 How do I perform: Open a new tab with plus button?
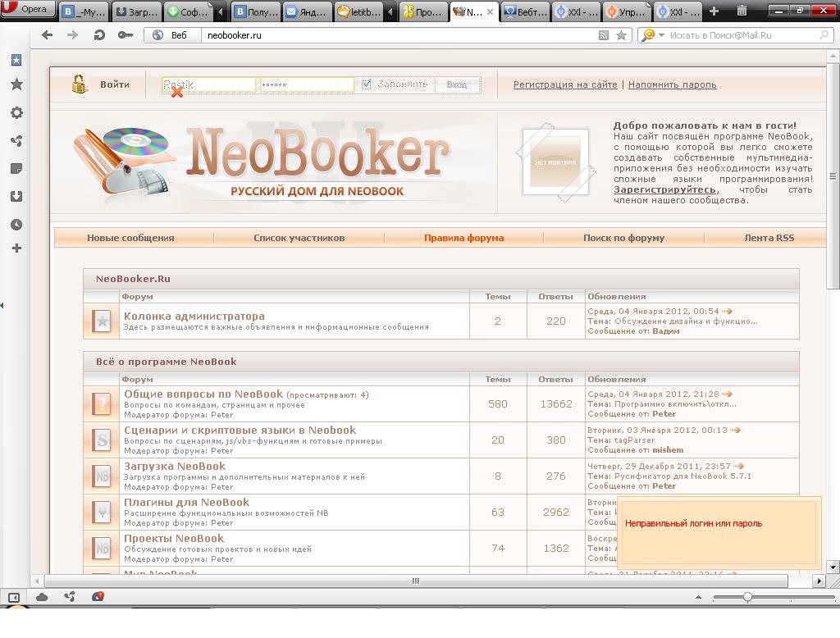point(714,11)
